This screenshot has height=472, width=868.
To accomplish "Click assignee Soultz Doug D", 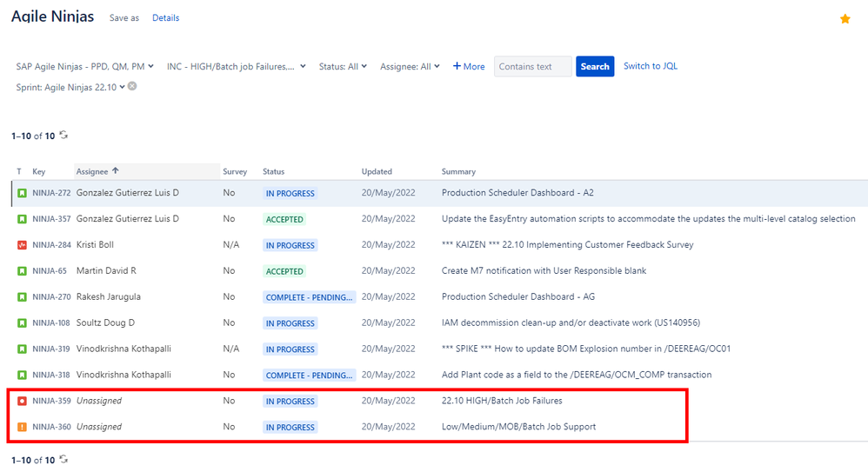I will click(x=106, y=323).
